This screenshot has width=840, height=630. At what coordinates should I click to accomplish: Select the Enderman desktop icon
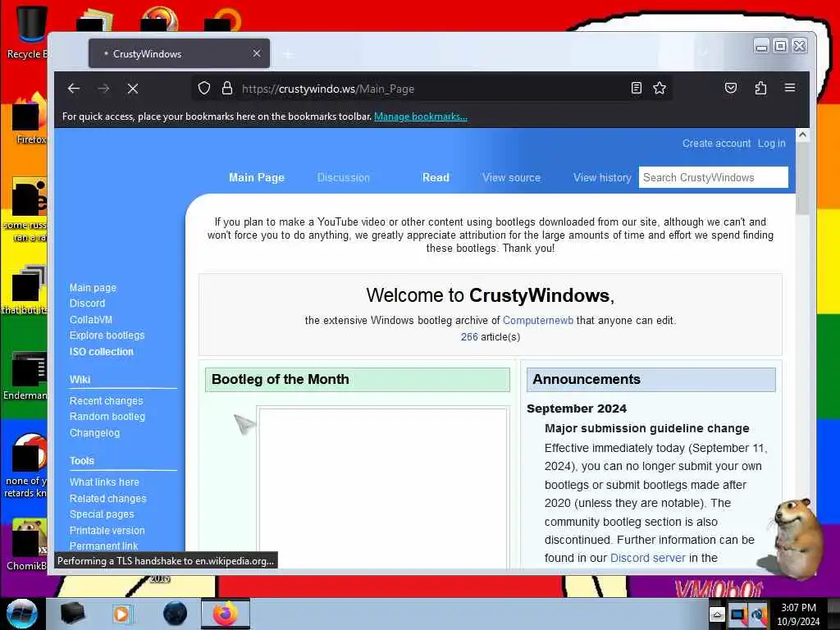(x=25, y=375)
